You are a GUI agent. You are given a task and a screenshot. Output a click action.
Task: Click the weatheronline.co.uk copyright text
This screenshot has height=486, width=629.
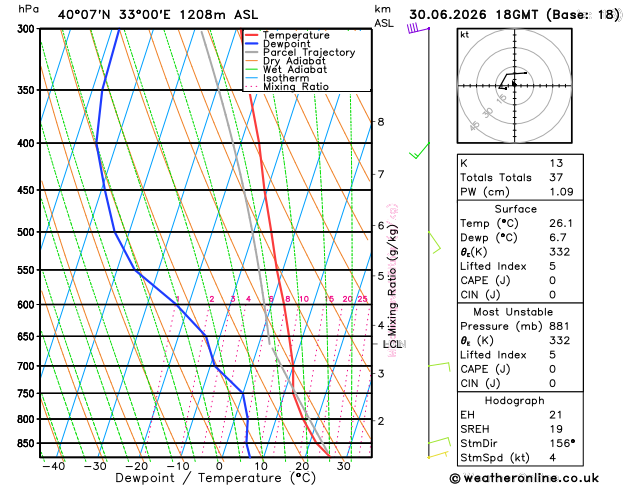tap(524, 478)
